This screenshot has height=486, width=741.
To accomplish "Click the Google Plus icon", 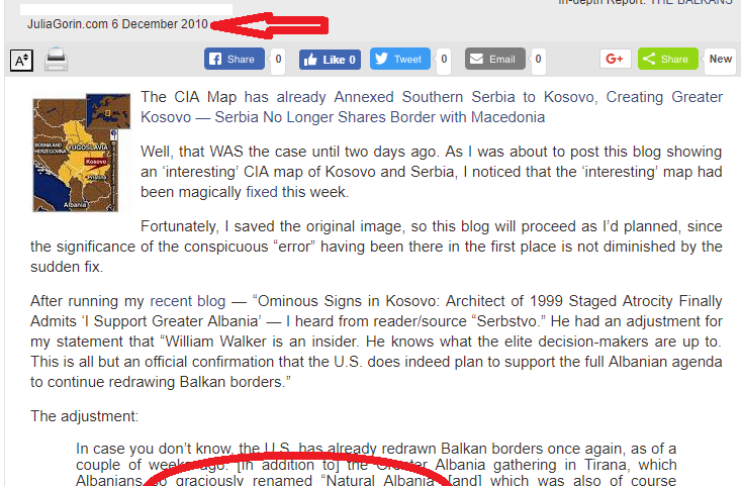I will point(615,59).
